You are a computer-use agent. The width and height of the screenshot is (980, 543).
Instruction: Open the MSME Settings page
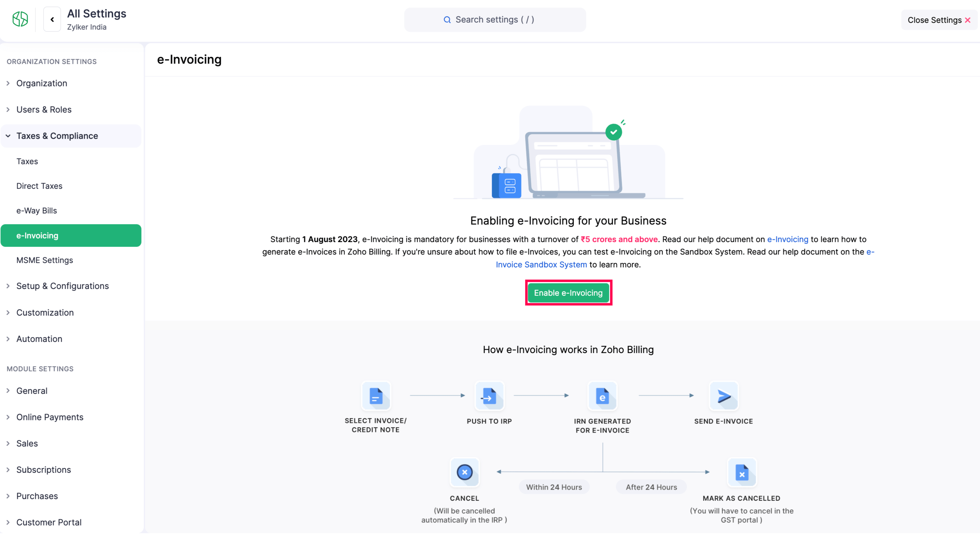(71, 260)
